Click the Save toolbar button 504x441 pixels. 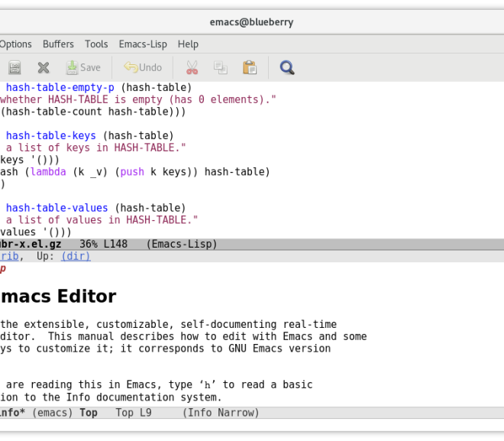(83, 67)
